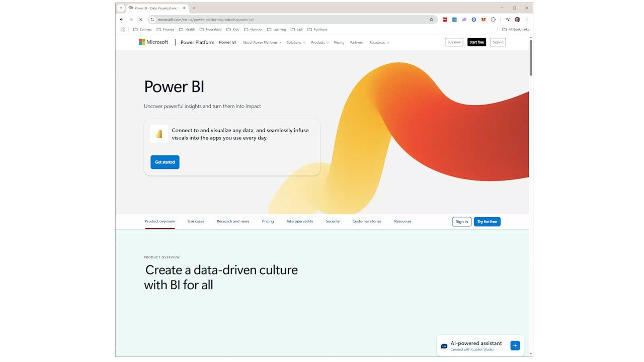644x362 pixels.
Task: Open the Business bookmarks folder
Action: pos(142,30)
